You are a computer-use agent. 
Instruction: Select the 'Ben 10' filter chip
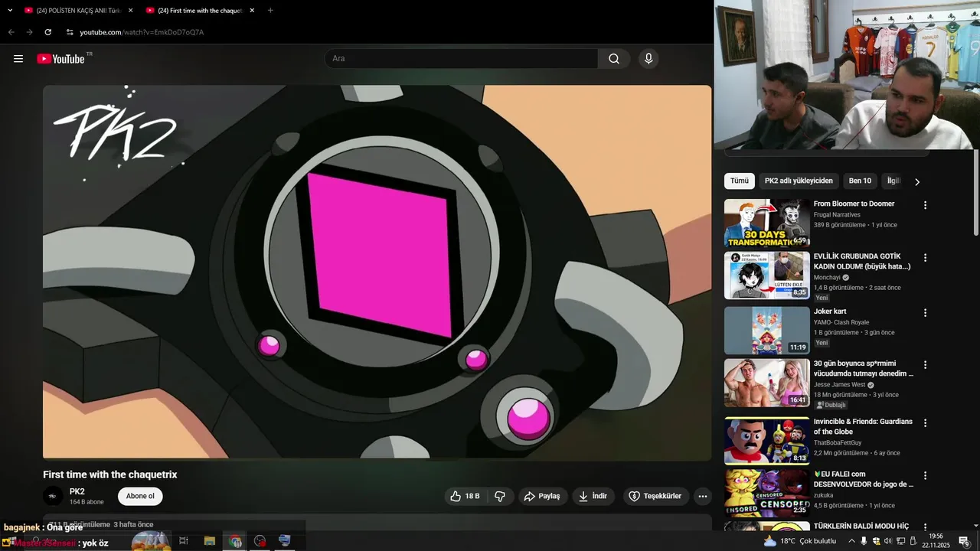point(860,181)
